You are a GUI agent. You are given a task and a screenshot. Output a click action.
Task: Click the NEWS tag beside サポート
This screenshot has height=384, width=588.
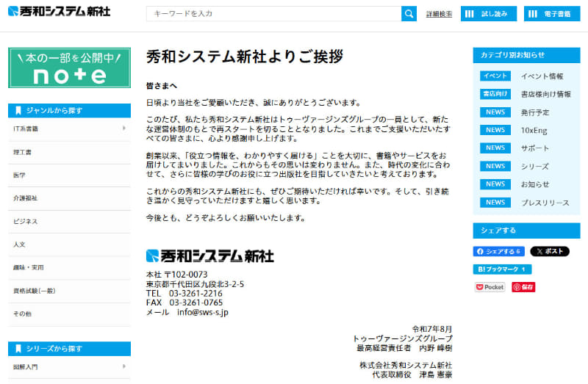[495, 148]
